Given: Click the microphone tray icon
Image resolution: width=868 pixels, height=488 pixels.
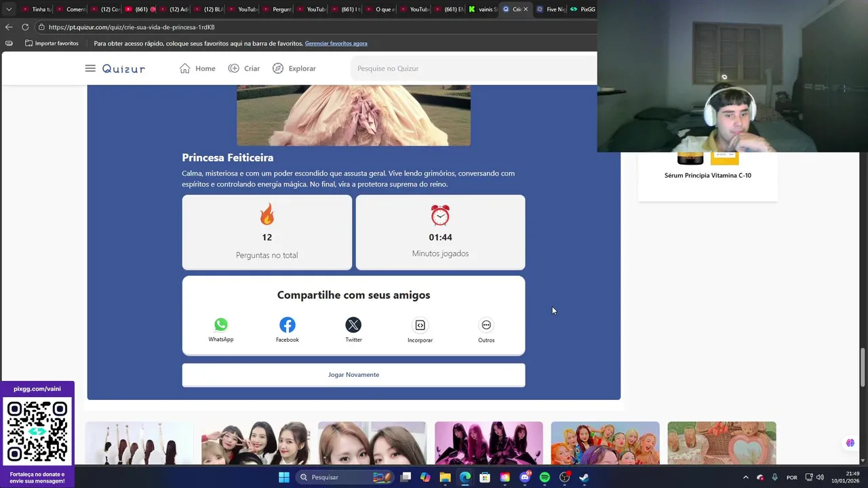Looking at the screenshot, I should [x=774, y=477].
